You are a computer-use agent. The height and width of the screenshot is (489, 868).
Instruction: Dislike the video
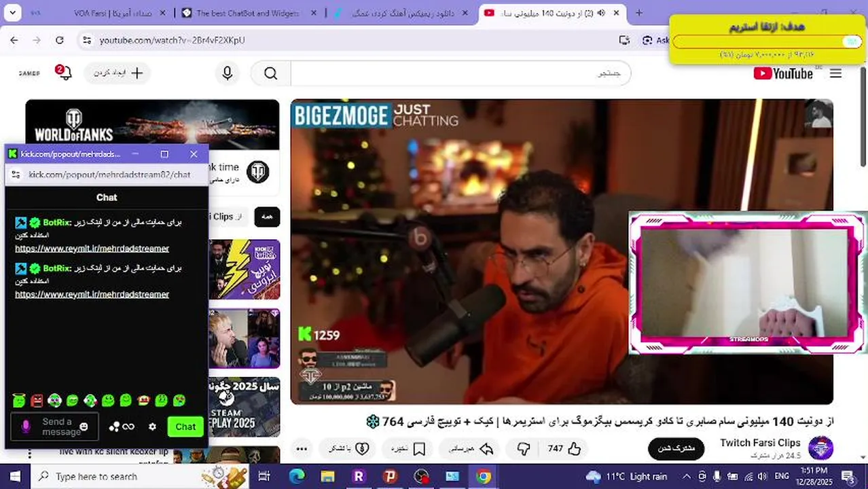pos(523,448)
